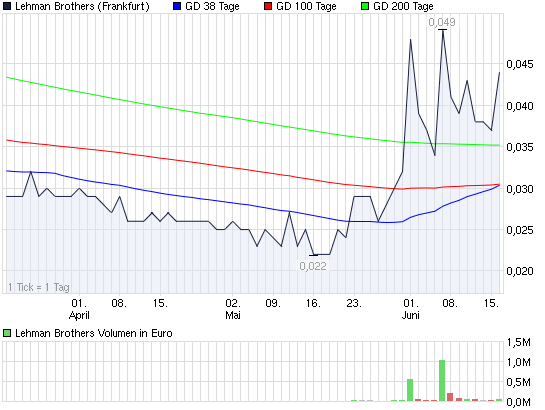Click the '23.' Mai date label
Screen dimensions: 545x410
tap(354, 303)
